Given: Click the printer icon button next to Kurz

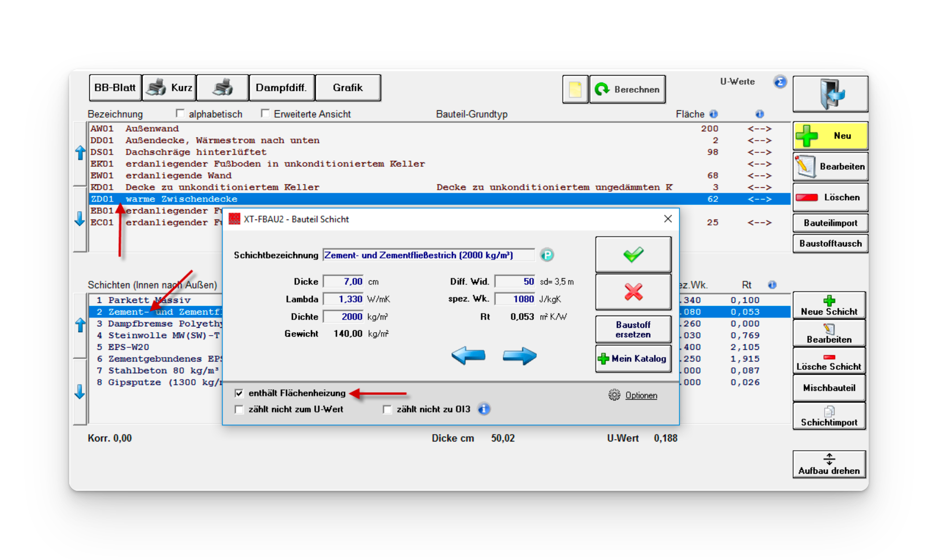Looking at the screenshot, I should 223,88.
